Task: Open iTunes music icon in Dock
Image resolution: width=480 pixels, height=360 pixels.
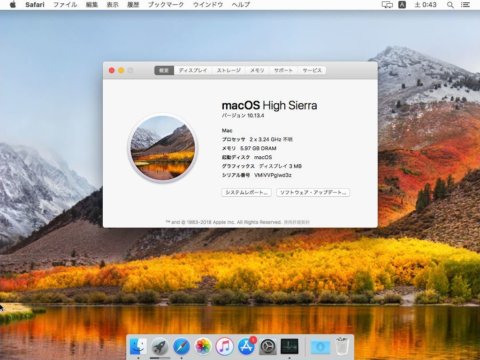Action: (224, 347)
